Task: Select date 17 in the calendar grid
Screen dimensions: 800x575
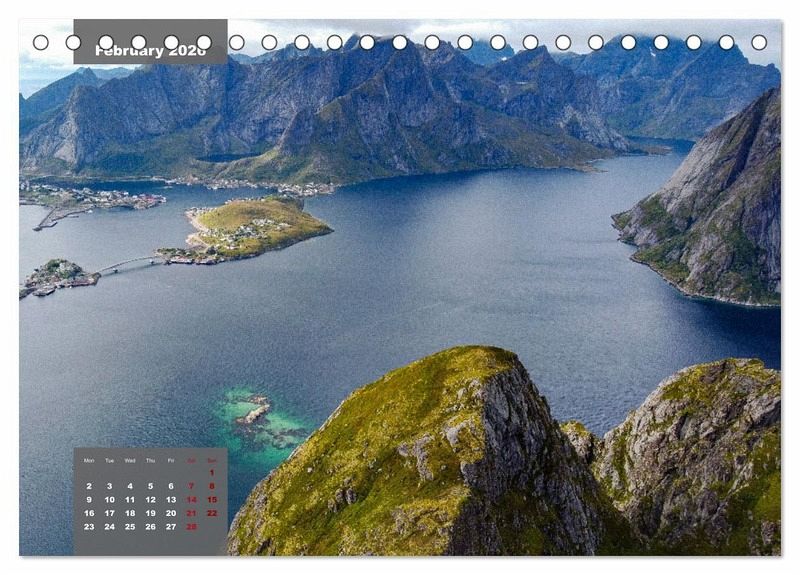Action: coord(109,513)
